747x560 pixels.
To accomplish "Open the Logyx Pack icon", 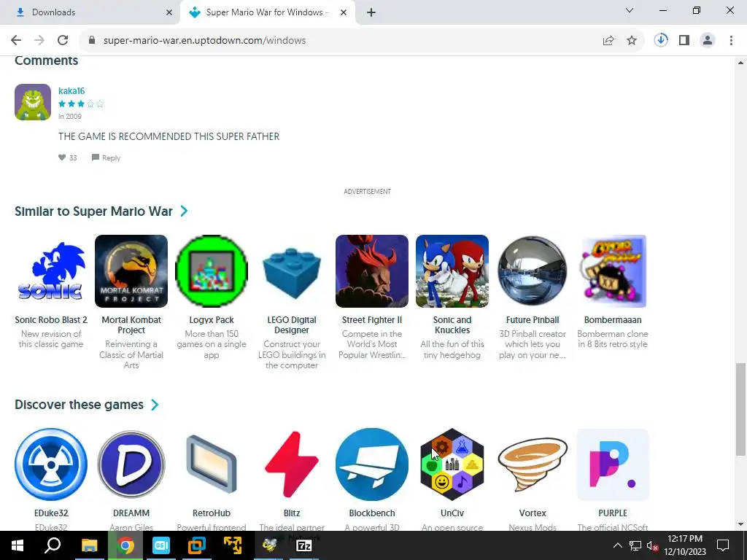I will point(212,271).
